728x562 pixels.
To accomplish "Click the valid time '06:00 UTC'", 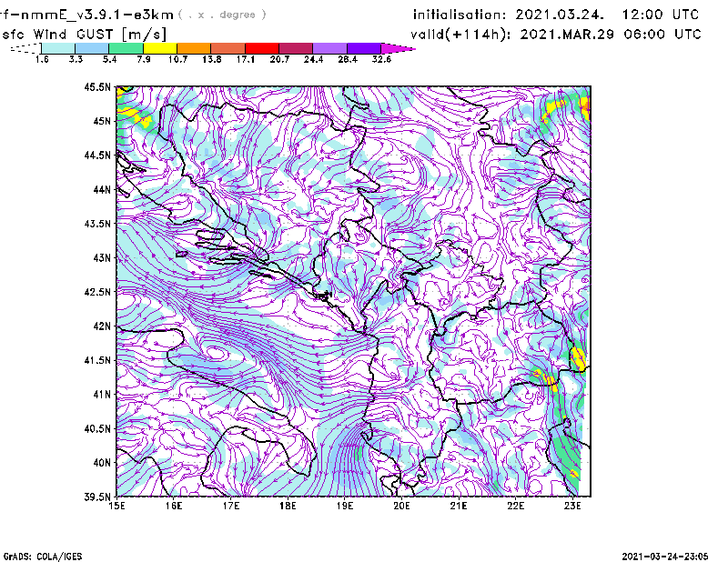I will click(x=663, y=35).
